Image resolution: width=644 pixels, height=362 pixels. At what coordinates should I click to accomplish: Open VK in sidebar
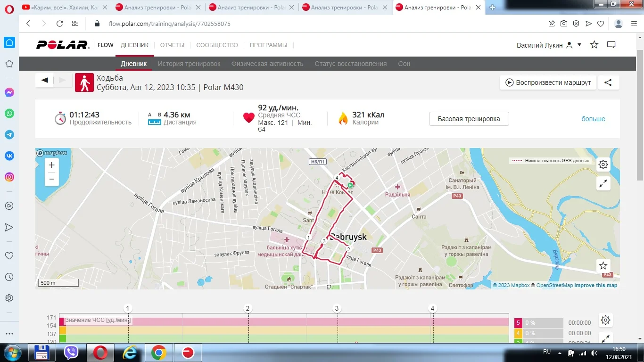(x=9, y=156)
